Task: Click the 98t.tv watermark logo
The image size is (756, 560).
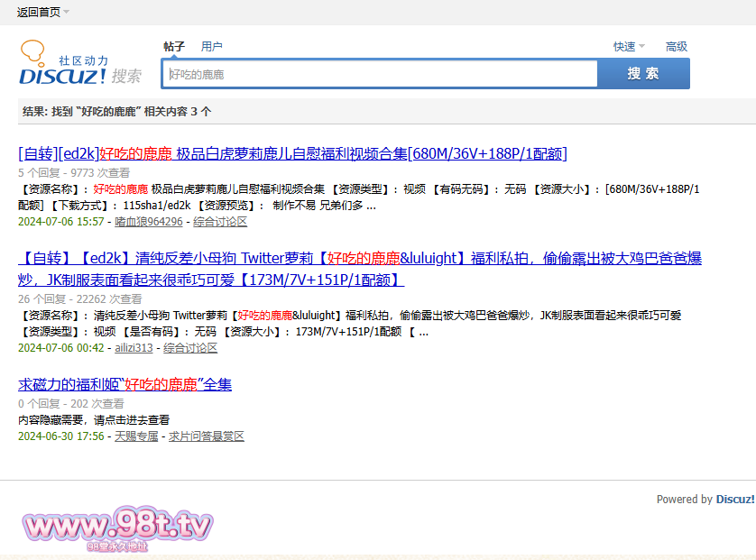Action: point(116,526)
